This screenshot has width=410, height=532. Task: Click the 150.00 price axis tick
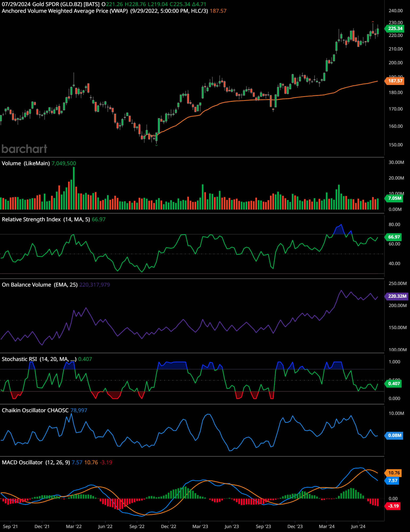396,145
